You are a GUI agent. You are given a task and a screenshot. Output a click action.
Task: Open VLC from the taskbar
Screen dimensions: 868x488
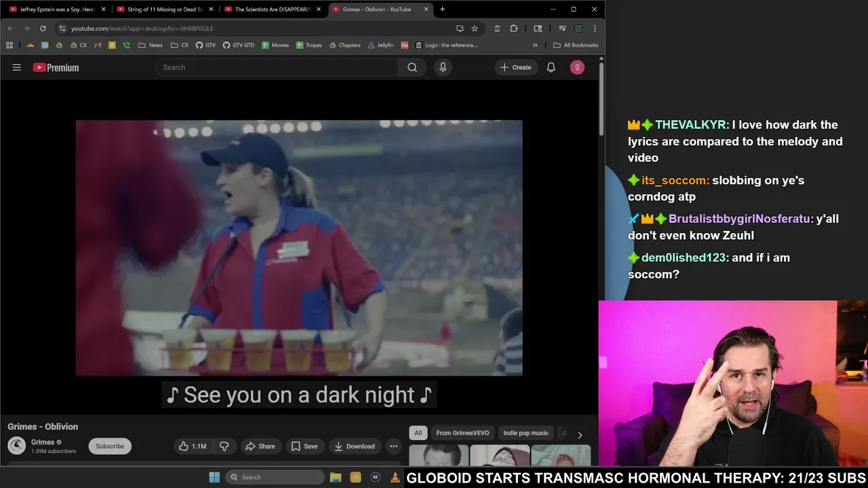click(395, 477)
